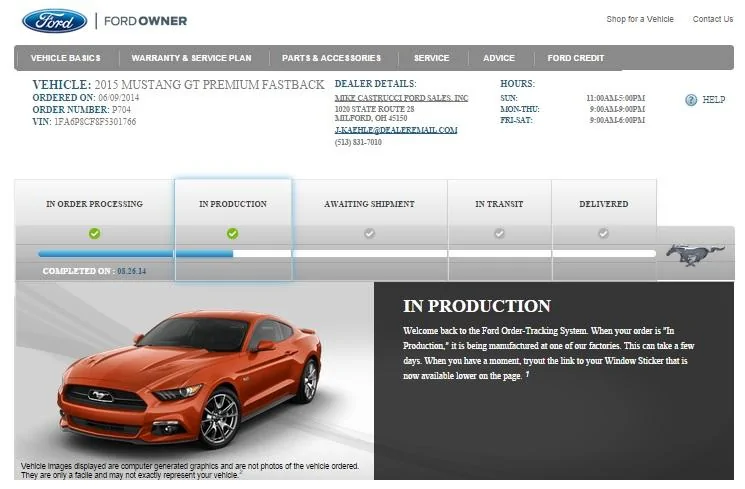Click the ordered on date 06/09/2014
This screenshot has width=745, height=489.
point(119,97)
